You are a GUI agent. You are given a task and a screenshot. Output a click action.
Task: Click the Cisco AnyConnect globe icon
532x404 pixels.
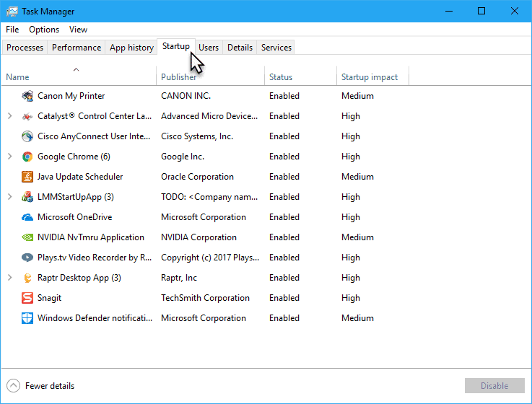(x=27, y=136)
